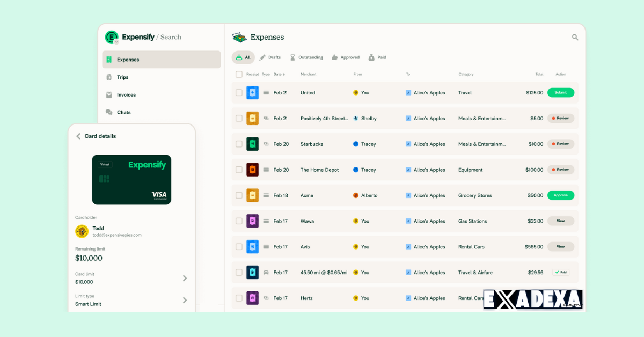Approve the Acme expense

(560, 195)
